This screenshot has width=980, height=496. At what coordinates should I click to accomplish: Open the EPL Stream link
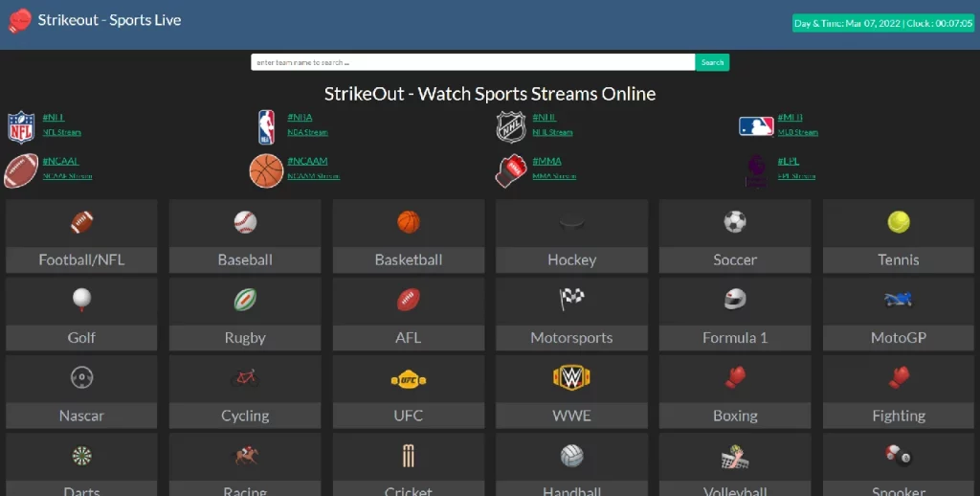[x=796, y=176]
